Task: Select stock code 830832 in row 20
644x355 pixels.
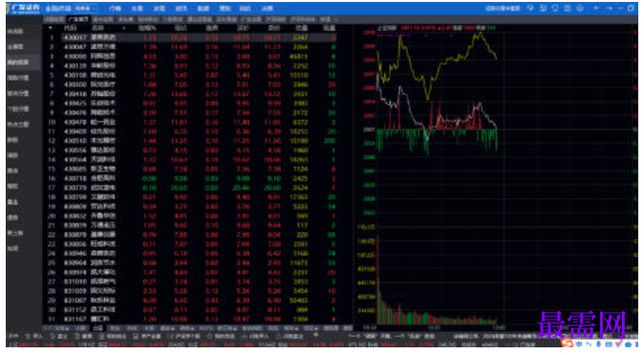Action: [75, 216]
